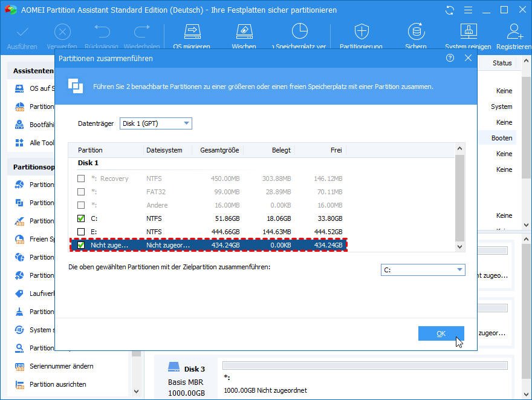Image resolution: width=532 pixels, height=400 pixels.
Task: Untick the Nicht zugeordnet partition checkbox
Action: tap(81, 245)
